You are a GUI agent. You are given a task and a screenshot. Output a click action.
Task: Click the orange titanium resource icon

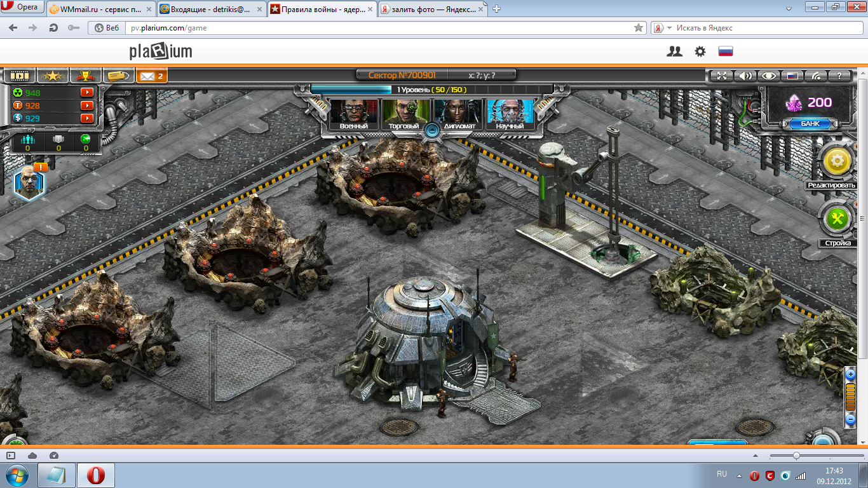tap(18, 105)
